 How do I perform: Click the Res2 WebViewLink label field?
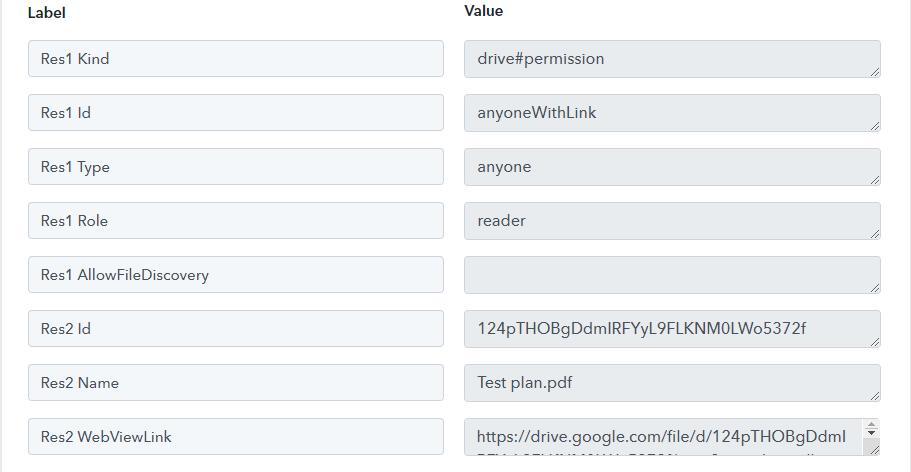point(236,437)
